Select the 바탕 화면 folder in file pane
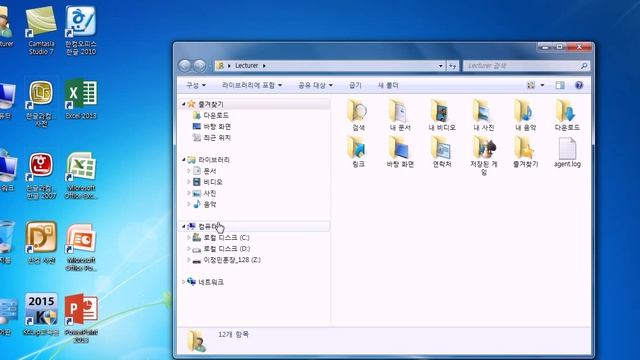 400,152
